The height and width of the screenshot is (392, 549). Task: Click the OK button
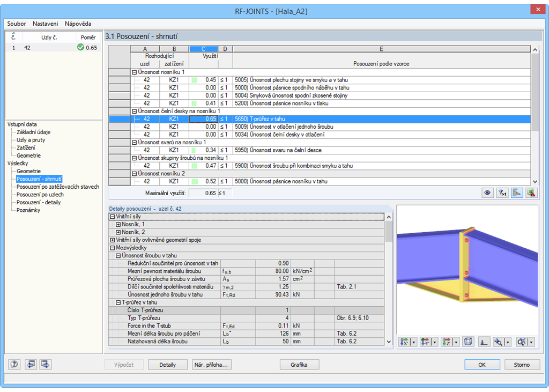click(x=482, y=365)
